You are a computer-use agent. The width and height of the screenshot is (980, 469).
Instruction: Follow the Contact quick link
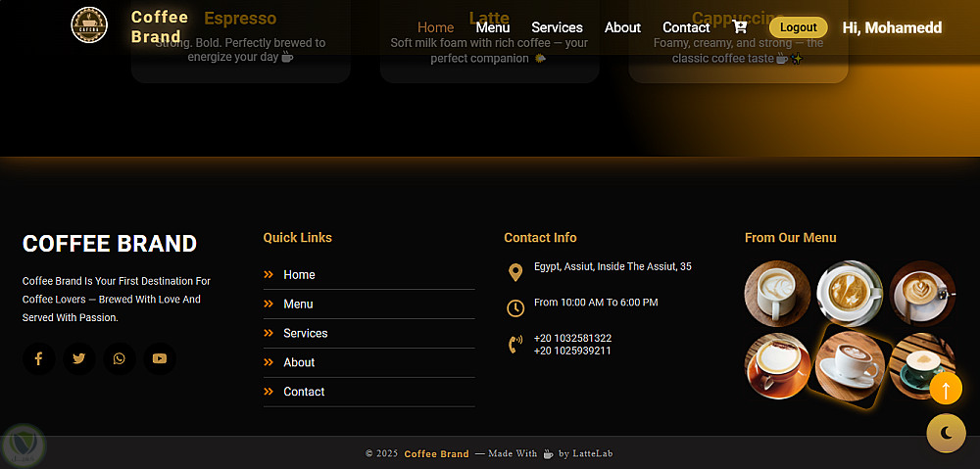tap(305, 393)
